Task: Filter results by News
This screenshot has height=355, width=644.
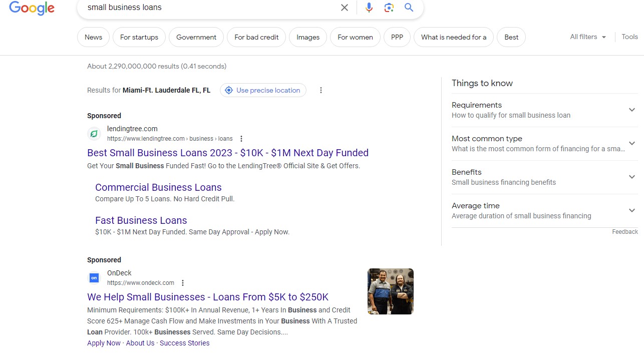Action: pos(93,37)
